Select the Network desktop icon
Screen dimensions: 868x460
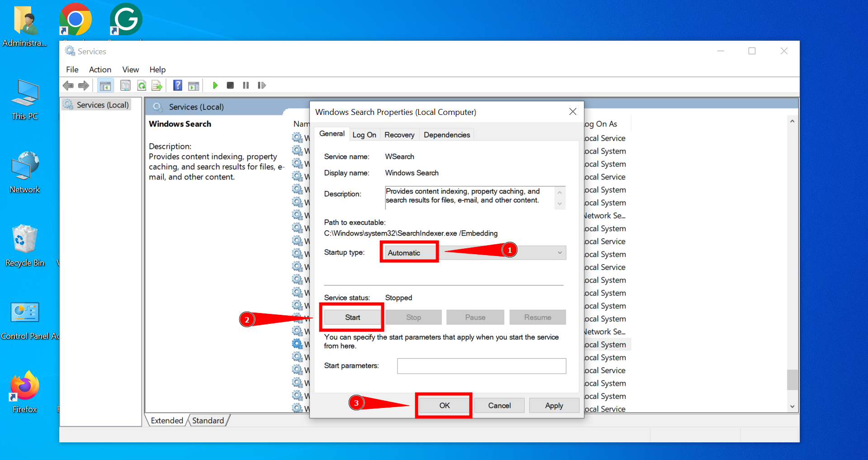click(25, 172)
